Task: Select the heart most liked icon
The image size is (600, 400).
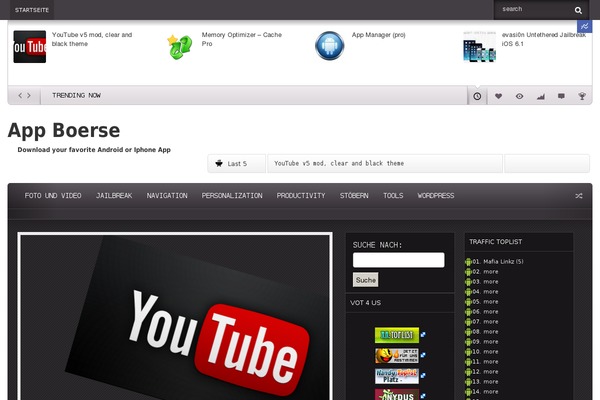Action: pos(498,96)
